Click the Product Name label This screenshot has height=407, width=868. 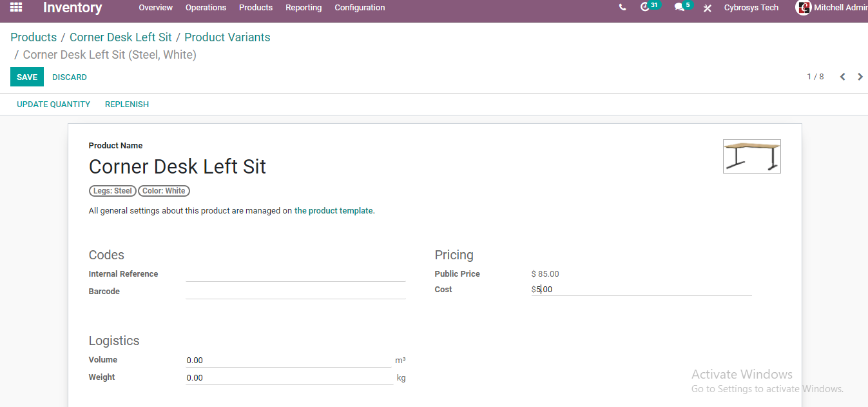[115, 146]
